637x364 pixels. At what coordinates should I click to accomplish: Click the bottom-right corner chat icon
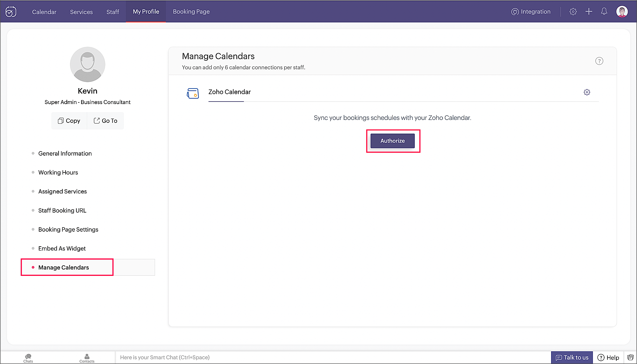pos(630,357)
